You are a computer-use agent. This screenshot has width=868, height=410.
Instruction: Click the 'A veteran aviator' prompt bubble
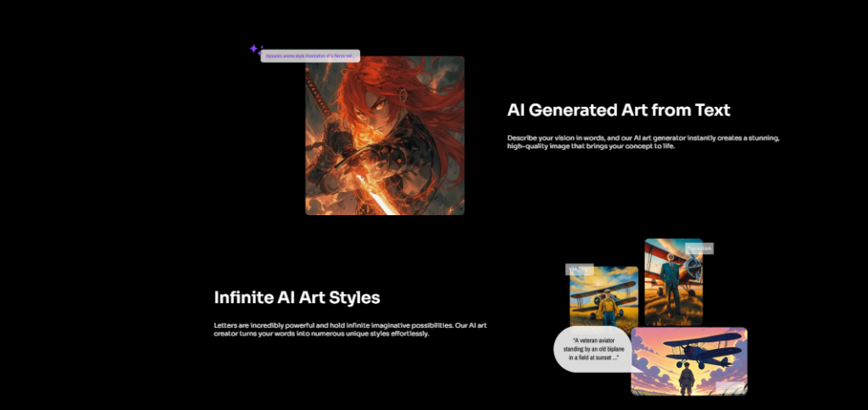pyautogui.click(x=593, y=349)
